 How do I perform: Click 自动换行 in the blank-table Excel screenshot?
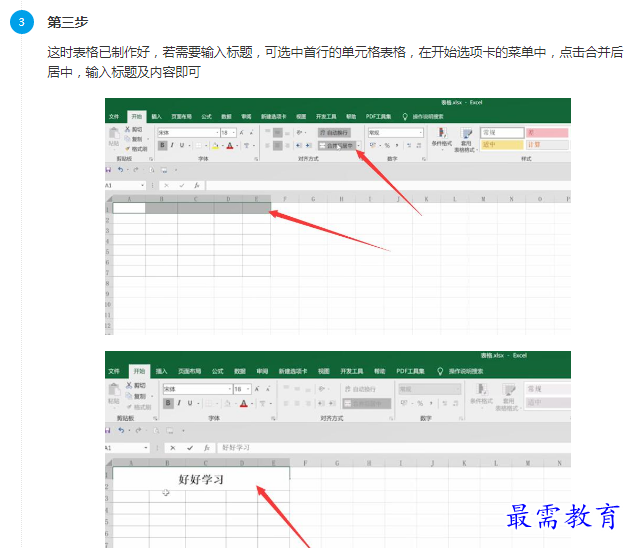point(334,132)
